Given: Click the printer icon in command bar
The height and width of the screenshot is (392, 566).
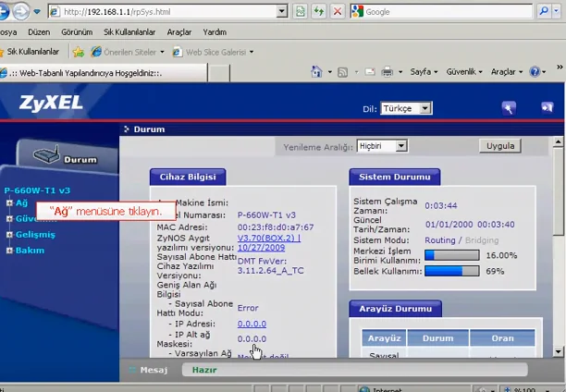Looking at the screenshot, I should pos(388,71).
